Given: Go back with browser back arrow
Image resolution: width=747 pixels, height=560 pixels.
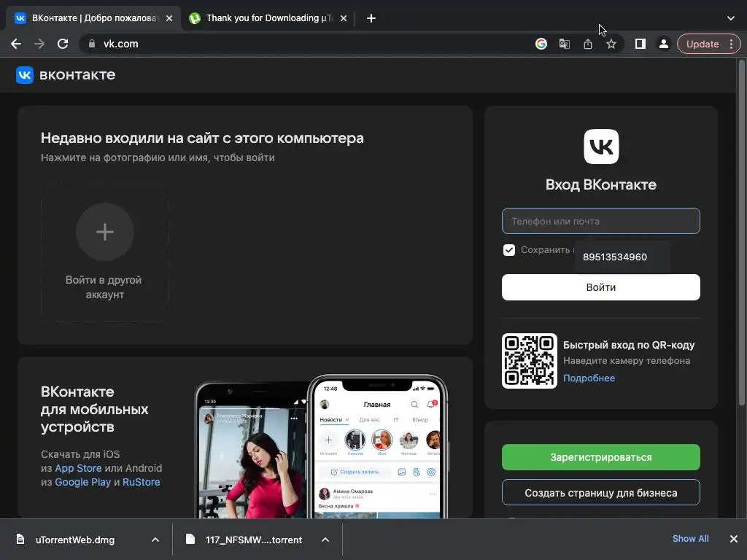Looking at the screenshot, I should pyautogui.click(x=16, y=44).
